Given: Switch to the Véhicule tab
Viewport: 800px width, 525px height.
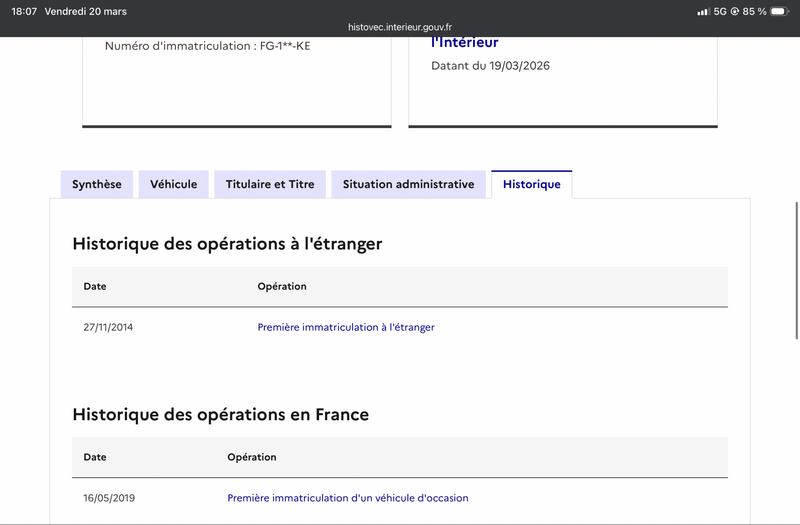Looking at the screenshot, I should [x=173, y=184].
